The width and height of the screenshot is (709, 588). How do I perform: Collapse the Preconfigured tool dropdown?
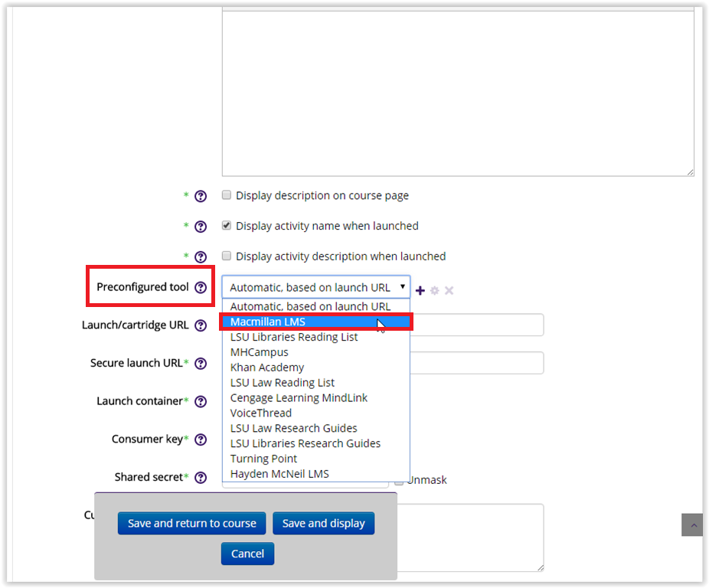(316, 287)
